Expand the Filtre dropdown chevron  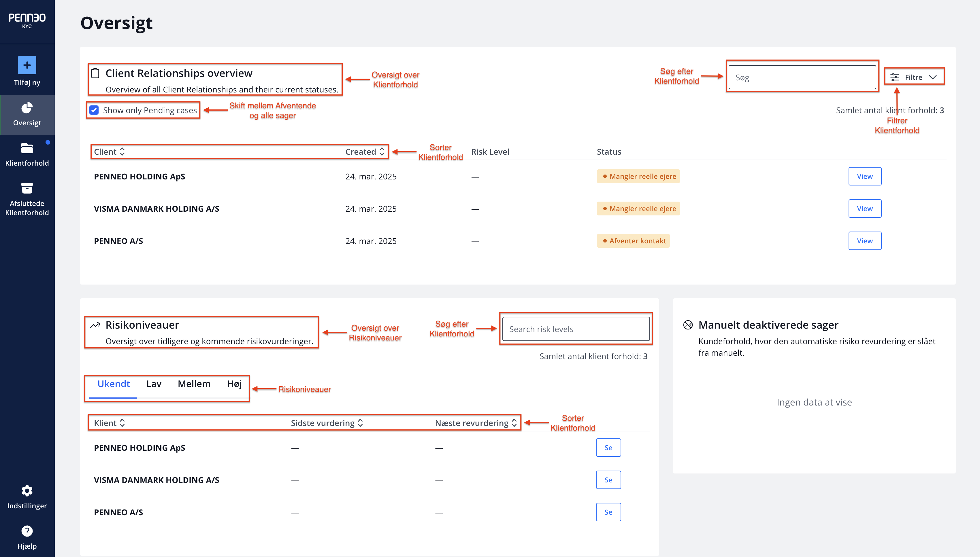point(932,77)
